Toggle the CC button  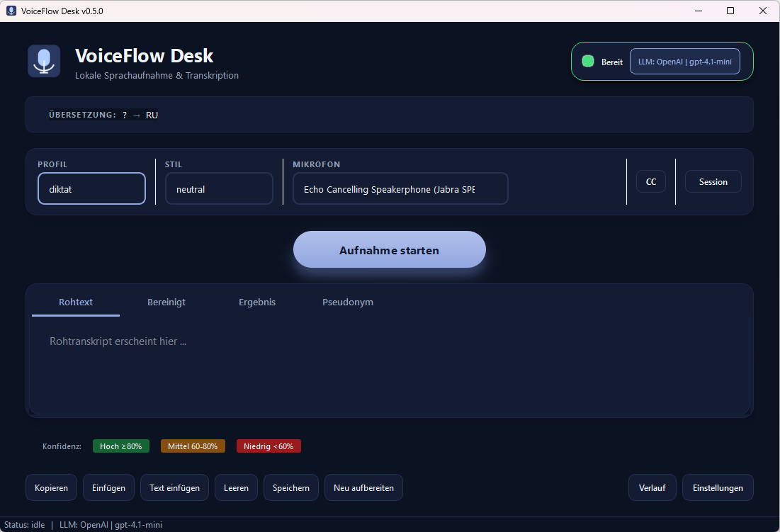pos(650,181)
